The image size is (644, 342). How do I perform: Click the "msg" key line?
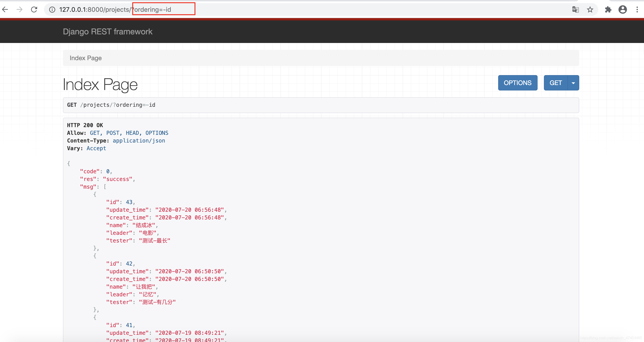coord(93,187)
